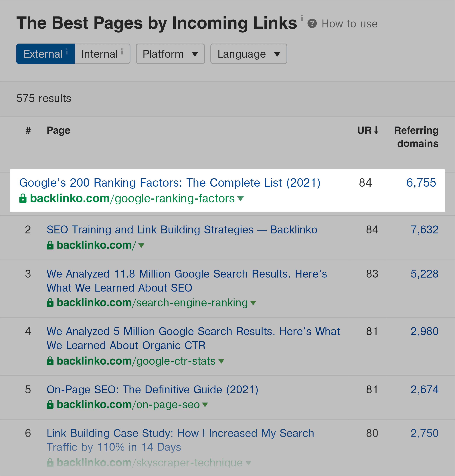The height and width of the screenshot is (476, 455).
Task: Switch to the Internal tab
Action: point(103,54)
